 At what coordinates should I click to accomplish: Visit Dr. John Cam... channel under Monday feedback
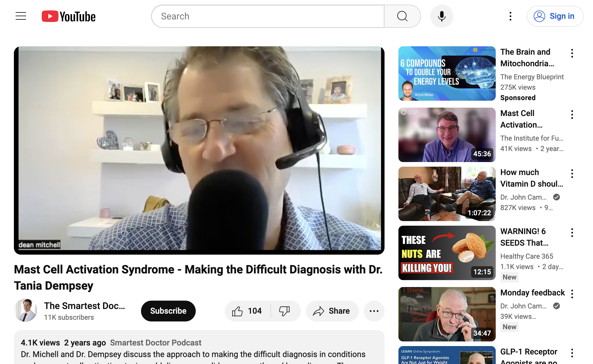tap(523, 306)
